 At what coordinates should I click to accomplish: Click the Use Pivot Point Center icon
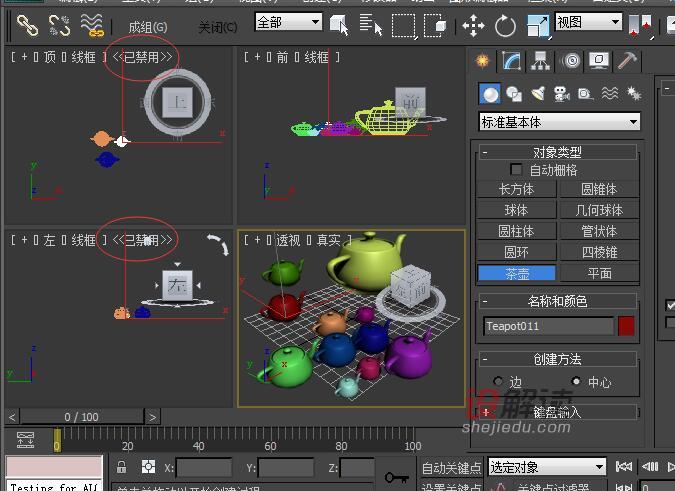pos(640,26)
